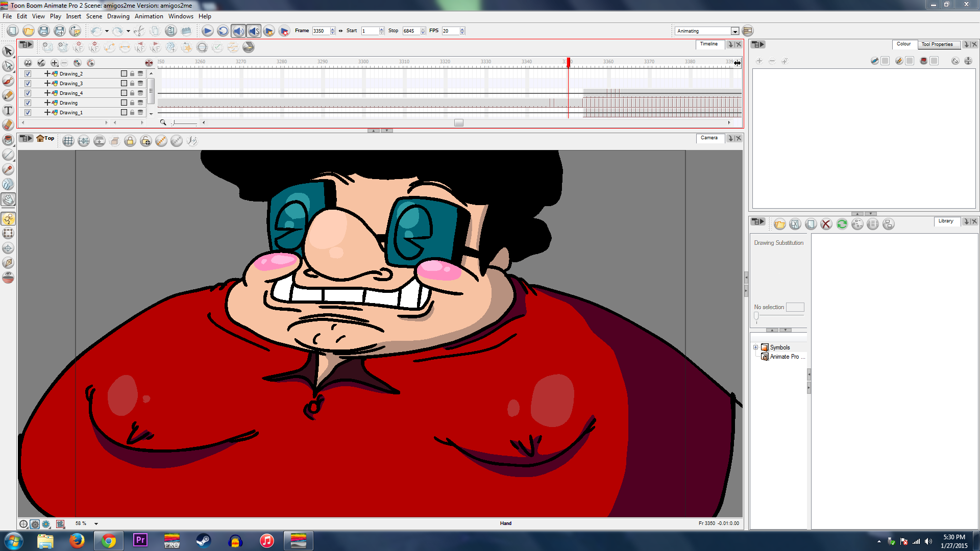Open the Undo history dropdown arrow
Screen dimensions: 980x551
(x=107, y=31)
